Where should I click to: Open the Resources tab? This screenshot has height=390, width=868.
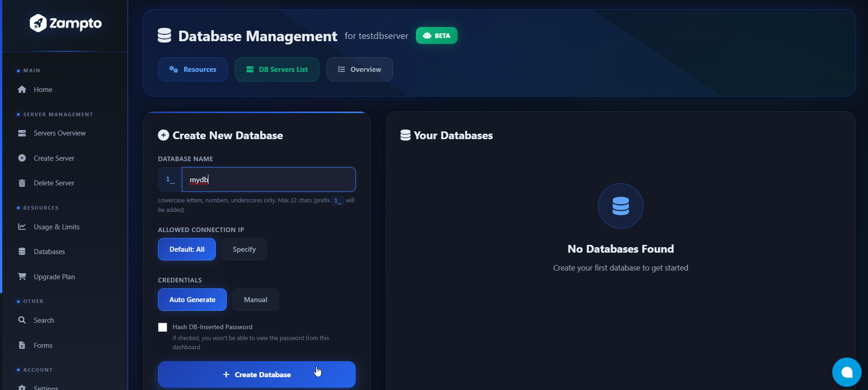[x=193, y=70]
